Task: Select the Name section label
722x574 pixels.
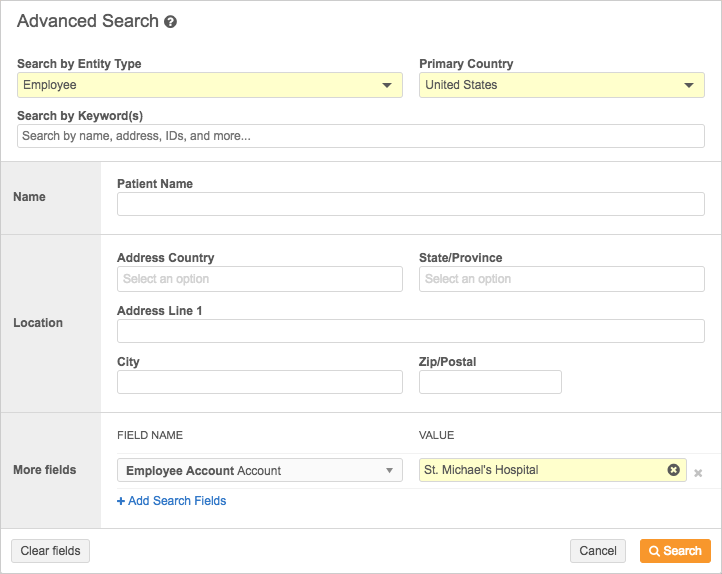Action: point(29,197)
